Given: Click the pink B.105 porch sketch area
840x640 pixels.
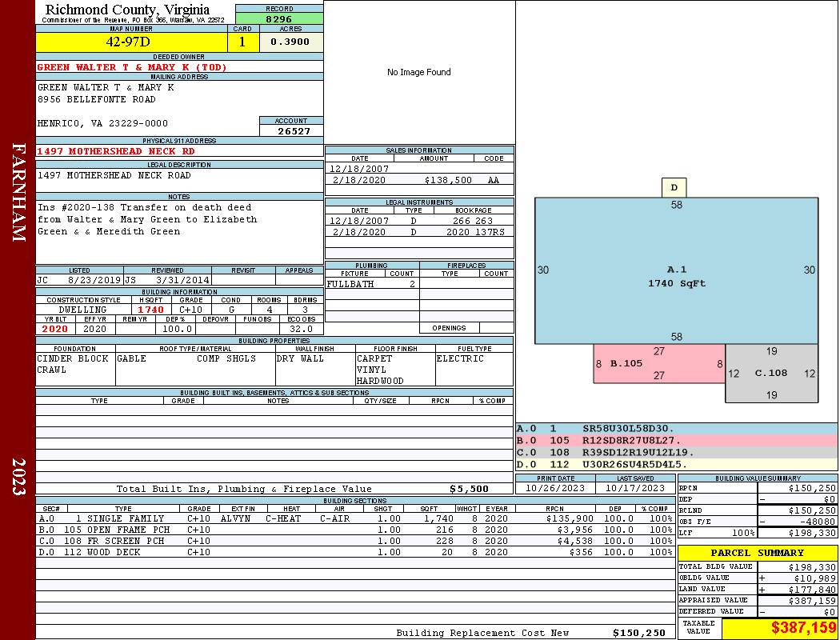Looking at the screenshot, I should [659, 364].
